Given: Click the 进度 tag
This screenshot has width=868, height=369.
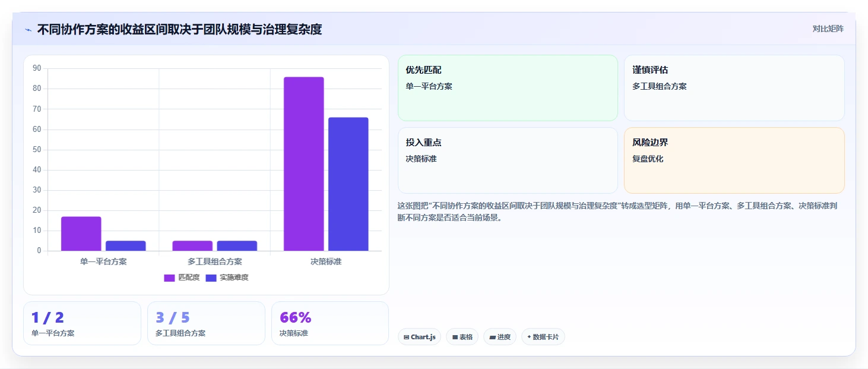Looking at the screenshot, I should pyautogui.click(x=500, y=337).
